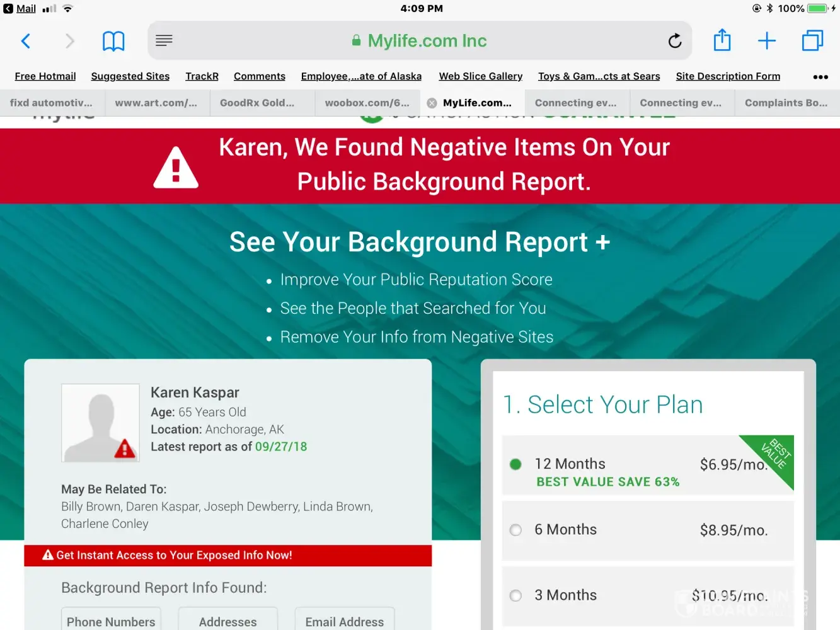Tap Get Instant Access to Your Exposed Info
Image resolution: width=840 pixels, height=630 pixels.
(x=228, y=556)
